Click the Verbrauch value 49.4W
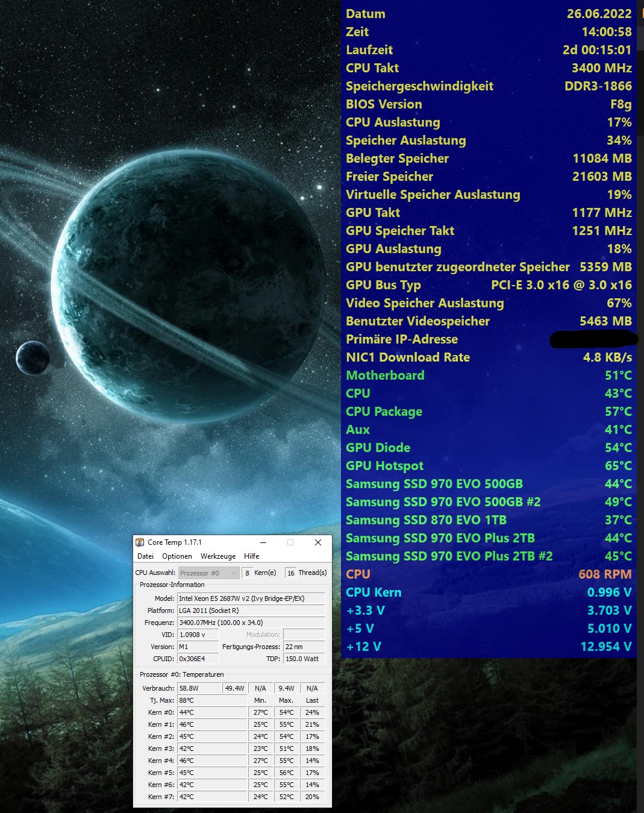 tap(235, 688)
